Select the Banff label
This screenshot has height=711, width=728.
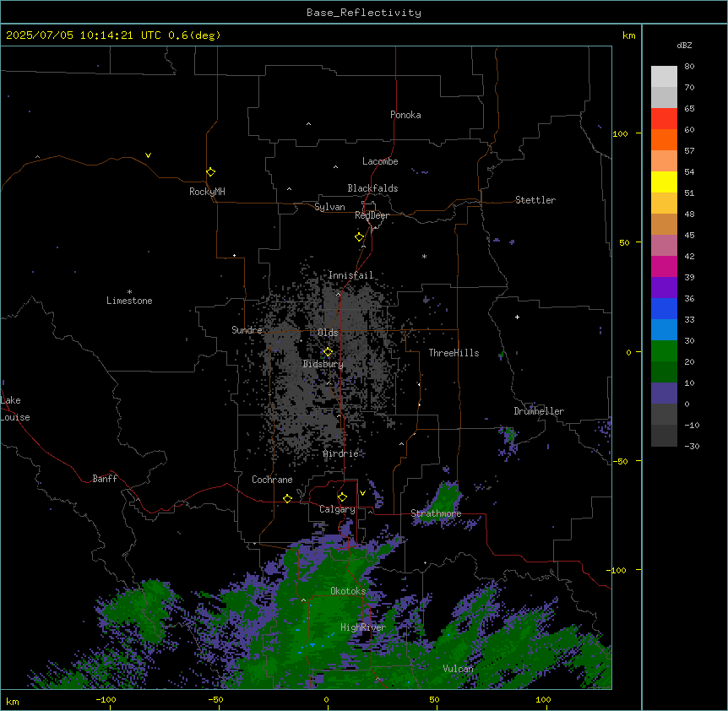(x=105, y=479)
